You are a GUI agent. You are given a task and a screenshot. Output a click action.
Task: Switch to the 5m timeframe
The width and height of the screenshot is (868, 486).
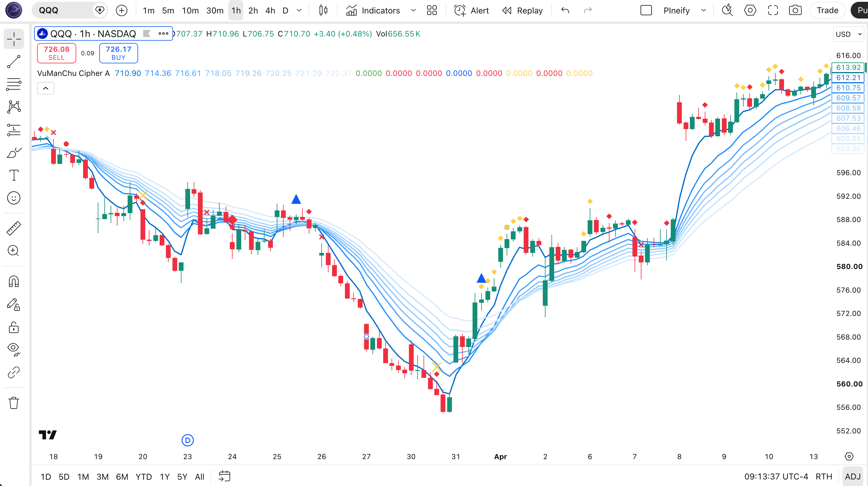[168, 10]
